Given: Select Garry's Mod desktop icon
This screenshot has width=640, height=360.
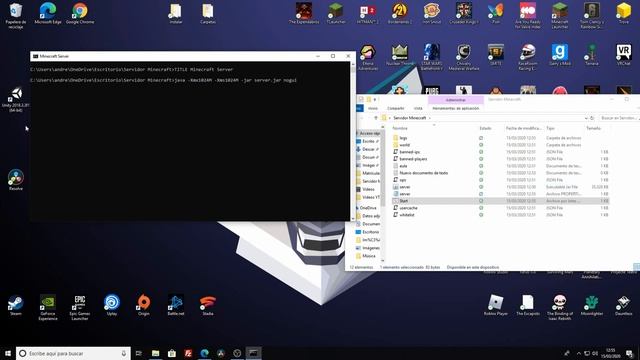Looking at the screenshot, I should coord(560,55).
